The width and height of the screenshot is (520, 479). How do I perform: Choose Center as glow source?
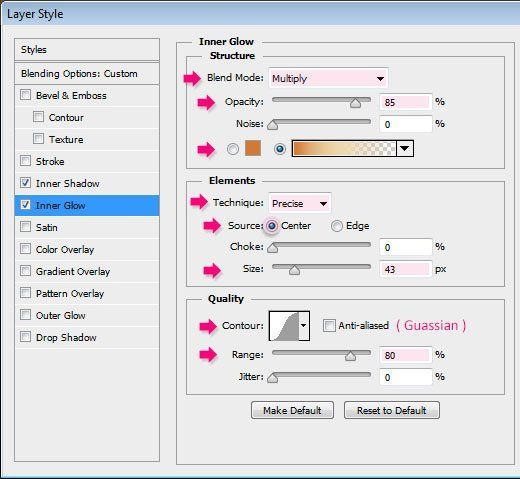(272, 226)
